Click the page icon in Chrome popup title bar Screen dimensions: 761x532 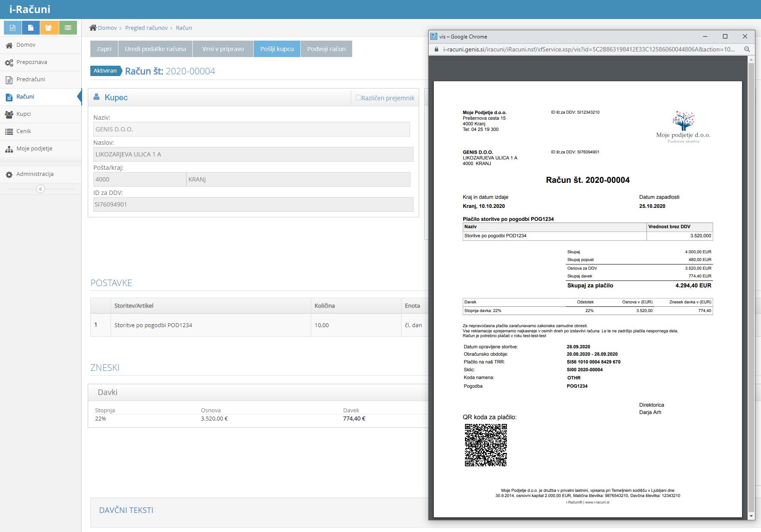(434, 36)
